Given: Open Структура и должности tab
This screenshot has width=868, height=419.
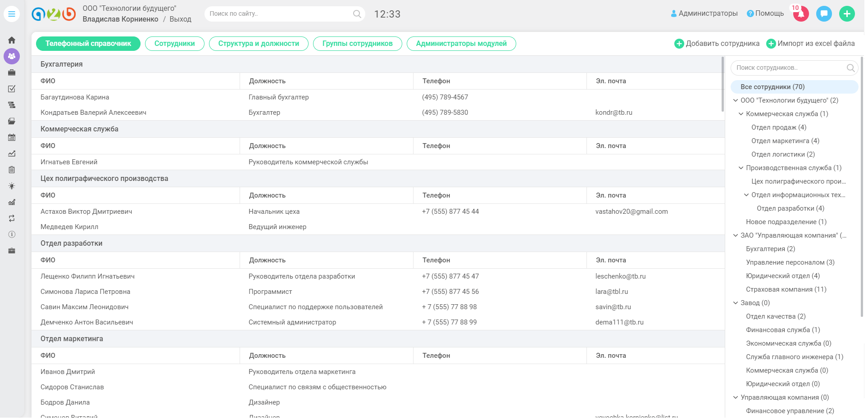Looking at the screenshot, I should click(259, 44).
